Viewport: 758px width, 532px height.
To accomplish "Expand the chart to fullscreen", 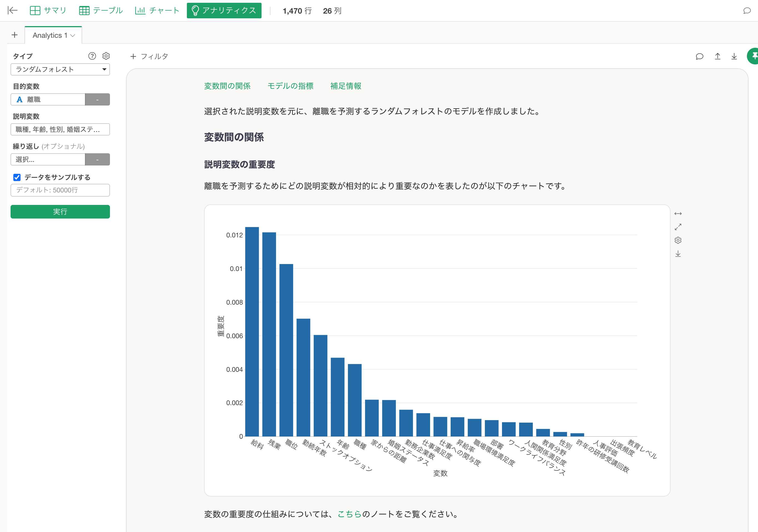I will point(678,227).
